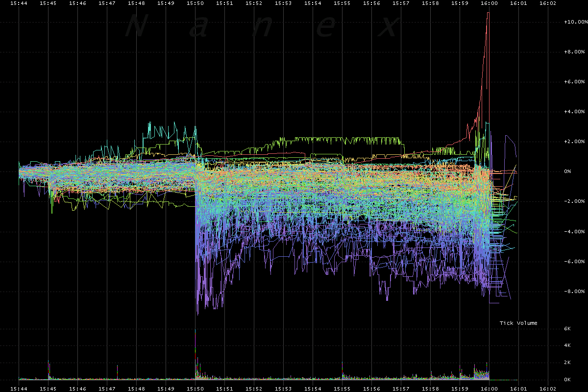The image size is (588, 392).
Task: Click 15:44 on the bottom time axis
Action: pos(19,389)
